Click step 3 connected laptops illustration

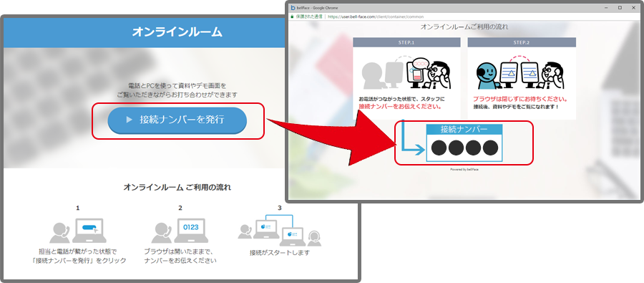click(x=279, y=231)
